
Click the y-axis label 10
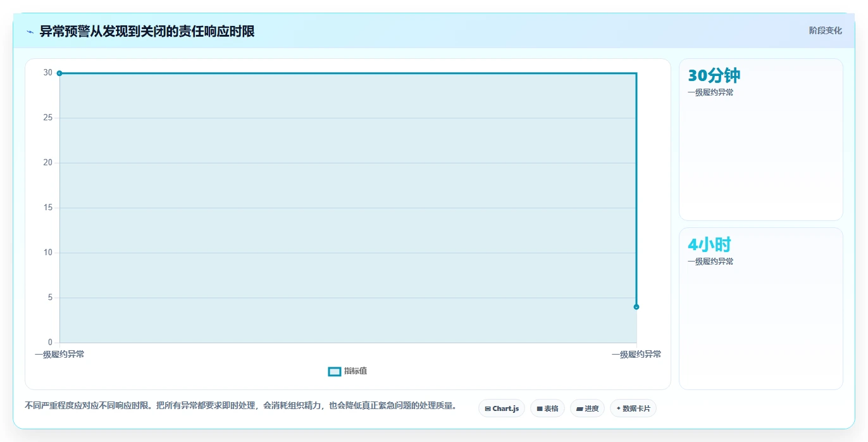click(x=48, y=253)
